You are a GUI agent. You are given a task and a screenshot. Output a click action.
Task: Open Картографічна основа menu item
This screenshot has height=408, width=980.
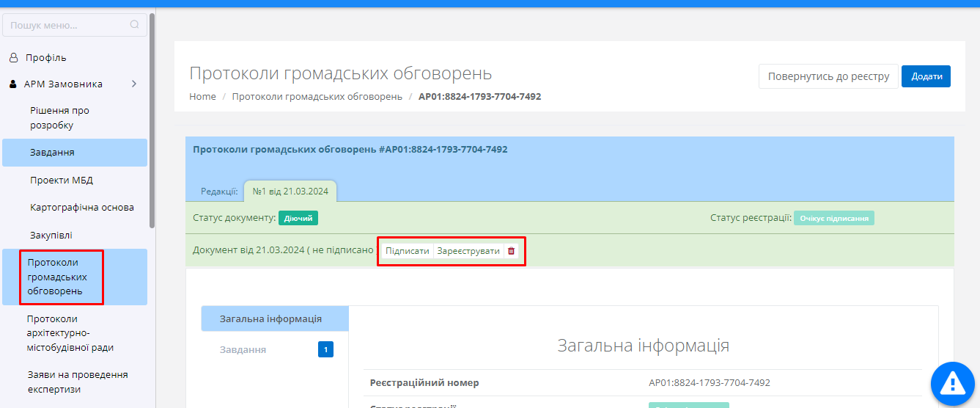click(82, 207)
